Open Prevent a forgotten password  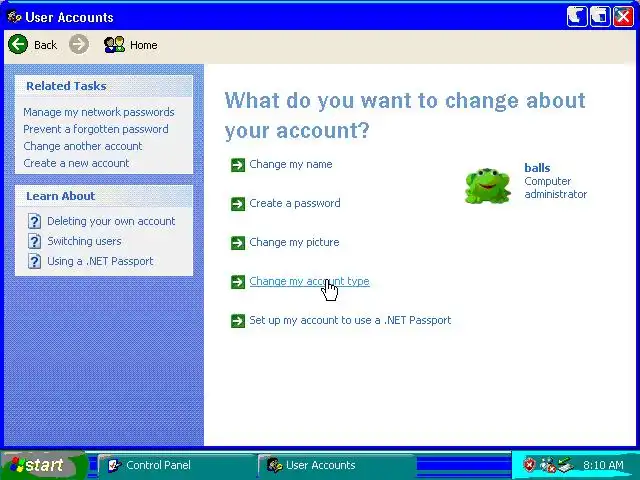pyautogui.click(x=96, y=129)
